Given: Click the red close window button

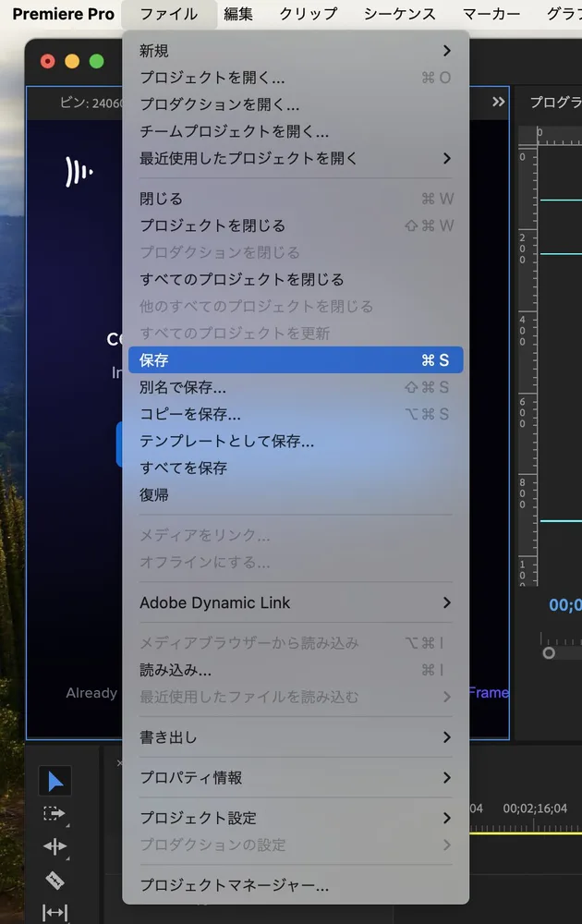Looking at the screenshot, I should point(48,61).
